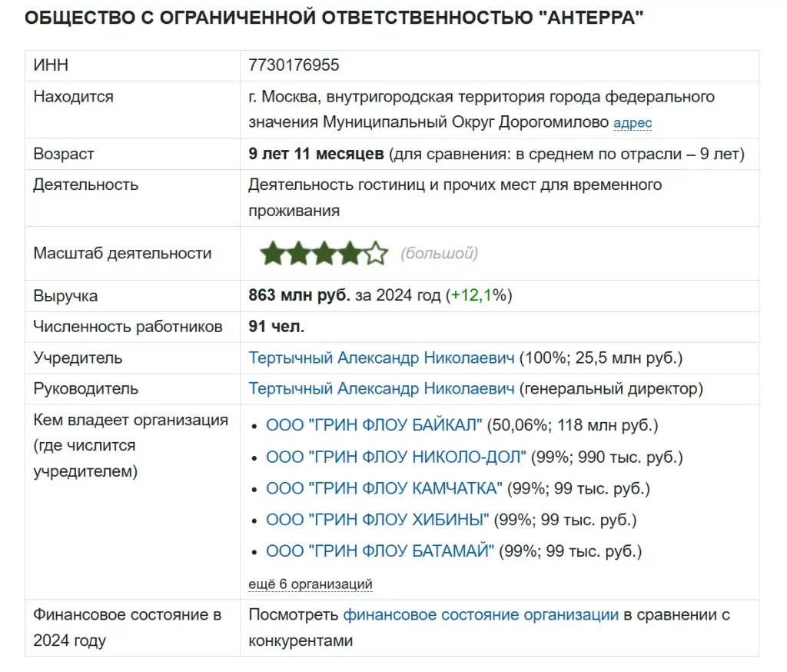
Task: Open ООО "ГРИН ФЛОУ НИКОЛО-ДОЛ" link
Action: pos(396,457)
